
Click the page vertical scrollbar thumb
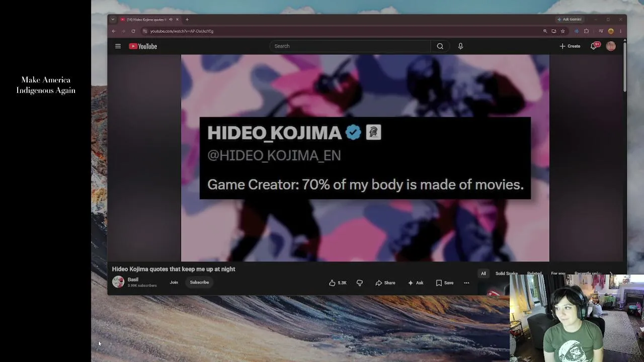625,68
